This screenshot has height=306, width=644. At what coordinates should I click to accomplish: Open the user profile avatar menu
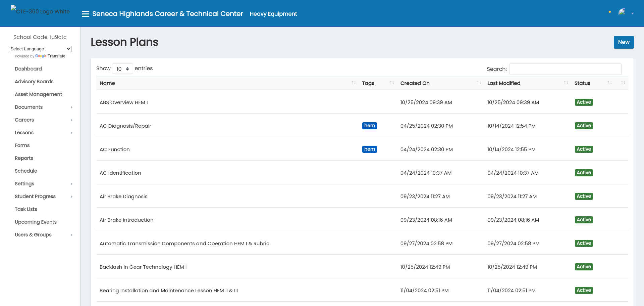(x=622, y=12)
